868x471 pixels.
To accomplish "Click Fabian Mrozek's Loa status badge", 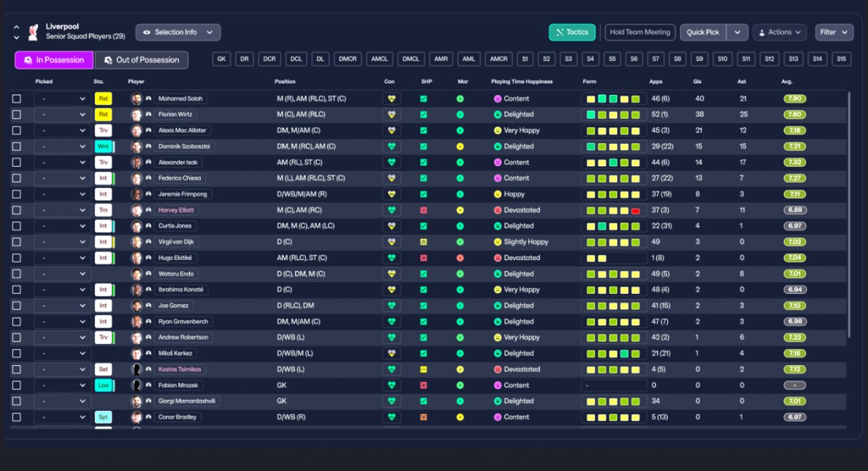I will point(103,385).
